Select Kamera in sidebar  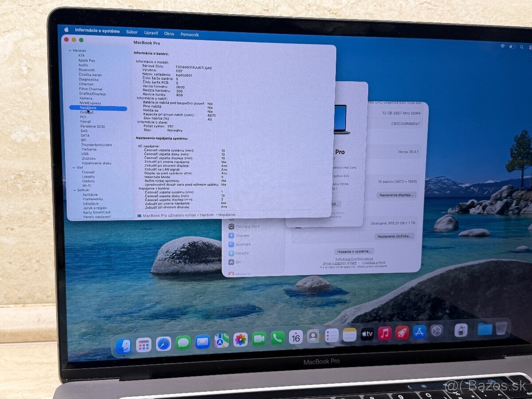86,98
